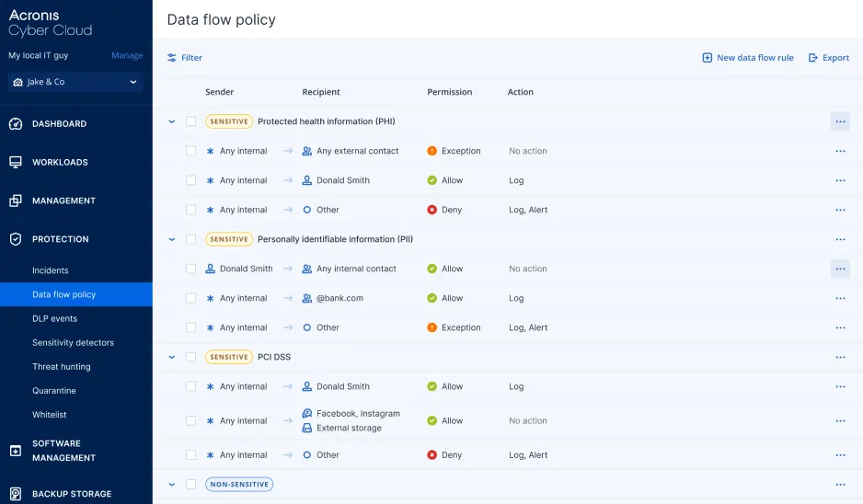The image size is (863, 504).
Task: Select checkbox for Donald Smith sender rule
Action: coord(191,269)
